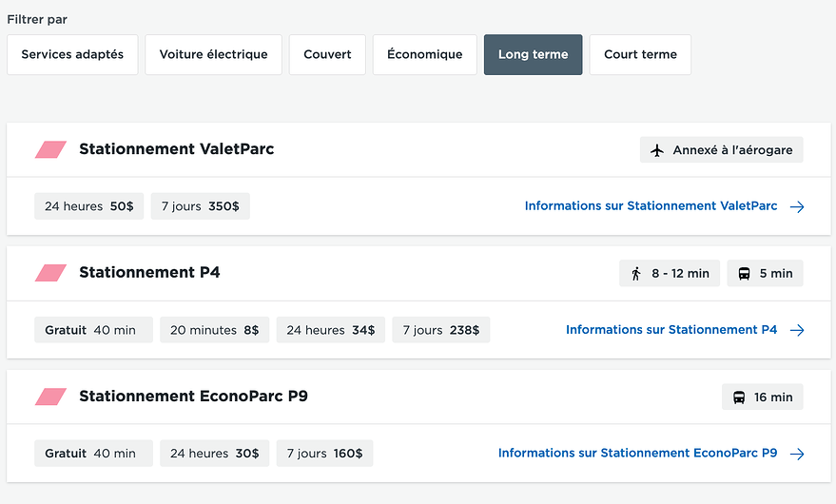Click the 16 min shuttle time text
836x504 pixels.
(x=773, y=397)
